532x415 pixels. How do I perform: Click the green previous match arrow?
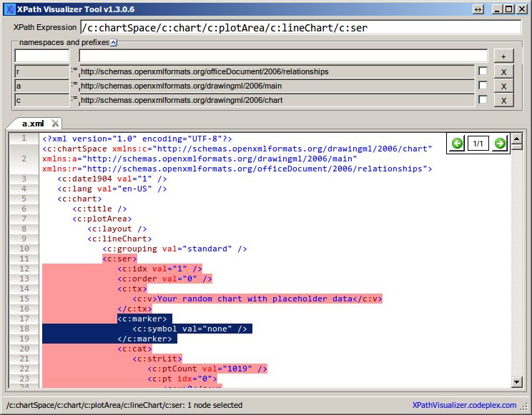coord(457,144)
